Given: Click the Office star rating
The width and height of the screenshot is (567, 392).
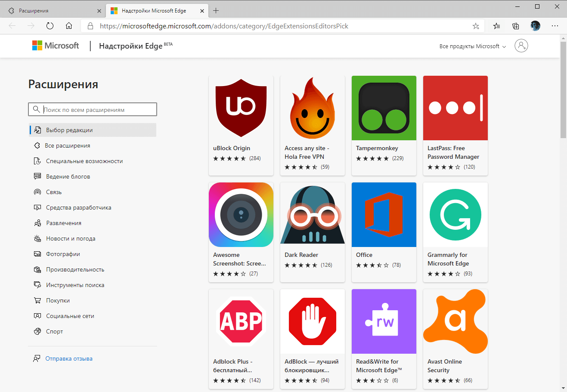Looking at the screenshot, I should click(x=372, y=265).
